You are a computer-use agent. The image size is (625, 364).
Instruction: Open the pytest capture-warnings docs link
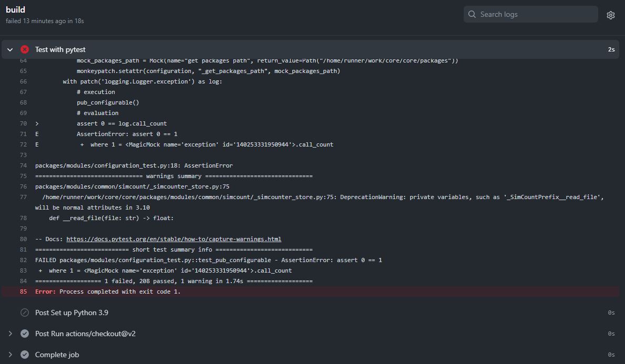(x=173, y=239)
